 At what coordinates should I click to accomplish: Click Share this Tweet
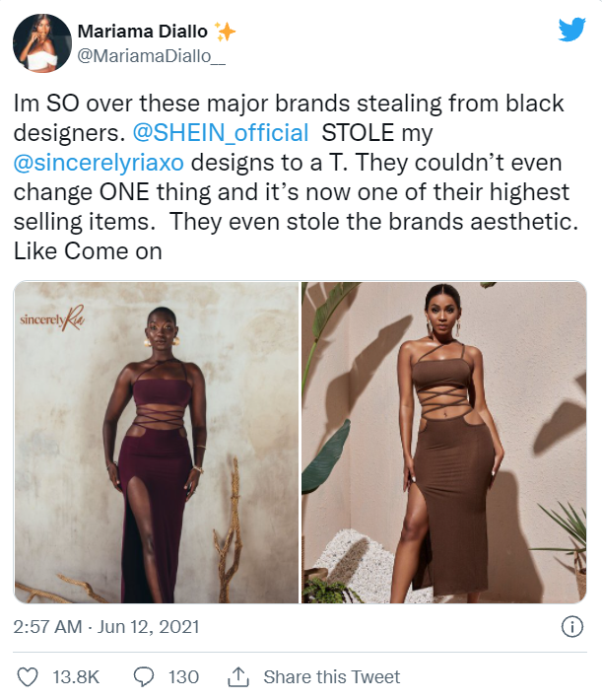(332, 676)
